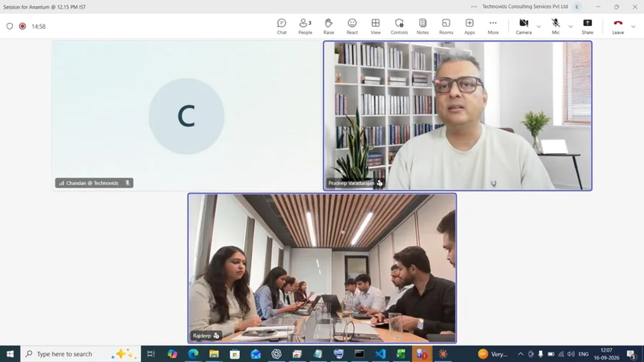Unmute the Mic

tap(555, 26)
